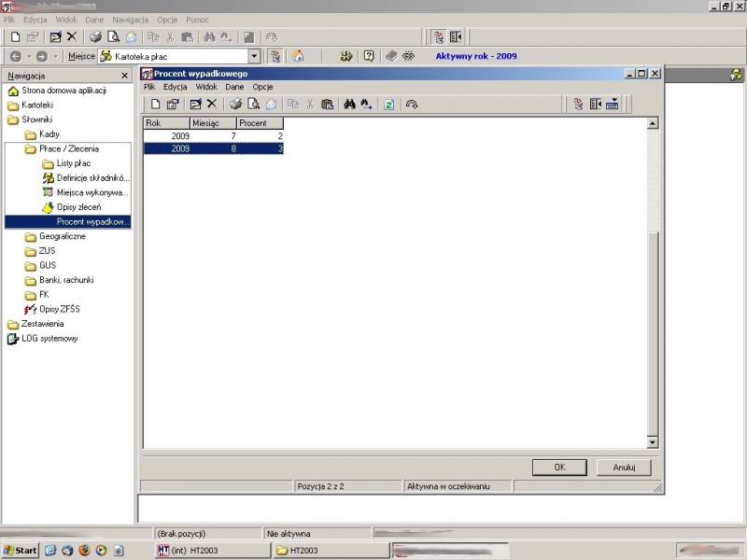Image resolution: width=747 pixels, height=560 pixels.
Task: Open Forward button history dropdown arrow
Action: point(55,56)
